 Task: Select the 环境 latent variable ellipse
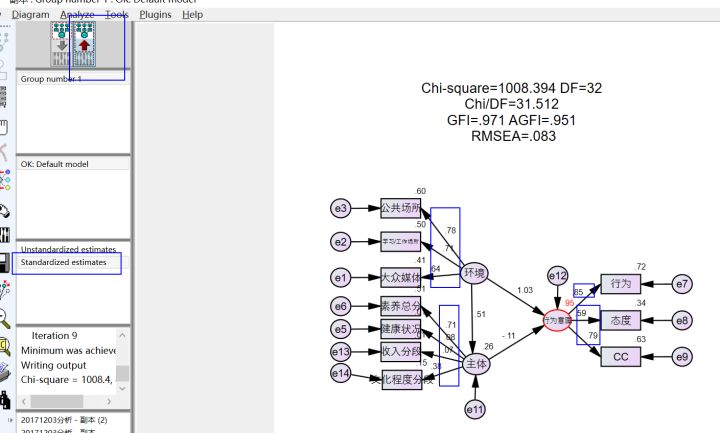[x=474, y=274]
